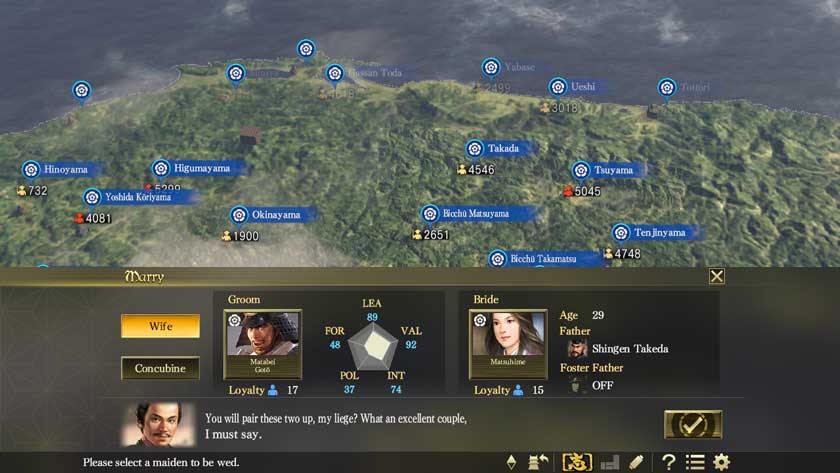This screenshot has width=840, height=473.
Task: Select the Tenjinyama castle marker
Action: [621, 233]
